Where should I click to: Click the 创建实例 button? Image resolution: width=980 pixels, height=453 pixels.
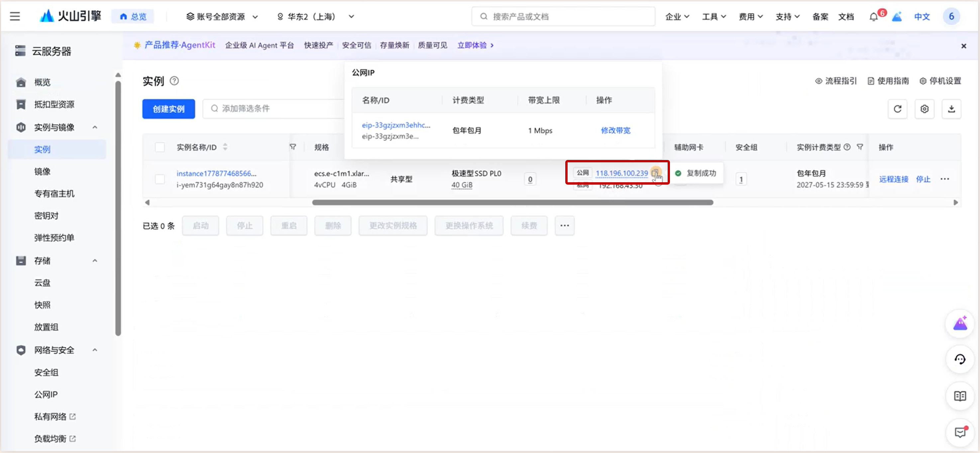click(x=168, y=109)
